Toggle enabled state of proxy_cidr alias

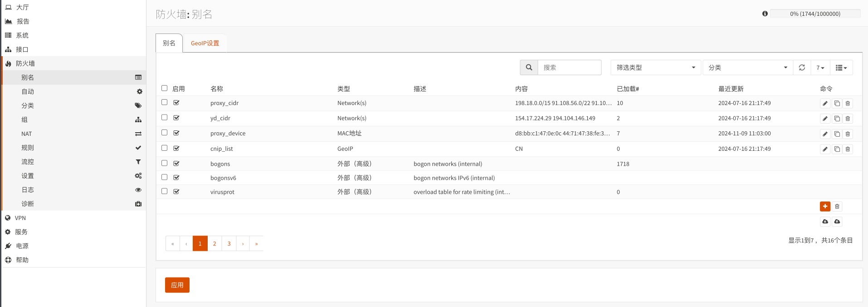pos(176,103)
